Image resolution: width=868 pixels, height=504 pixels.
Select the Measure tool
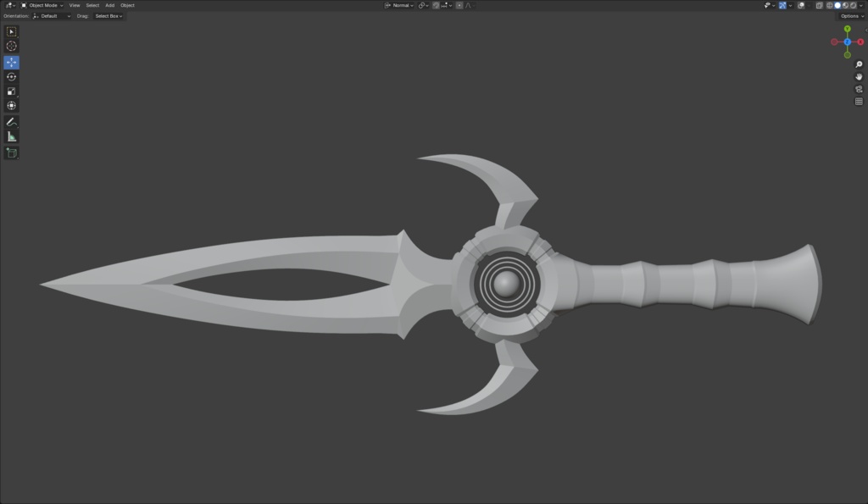pos(11,136)
